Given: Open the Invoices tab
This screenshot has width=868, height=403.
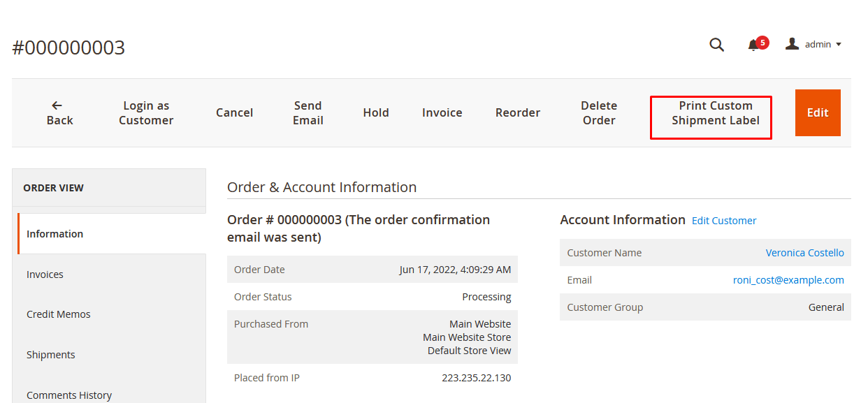Looking at the screenshot, I should click(x=45, y=274).
